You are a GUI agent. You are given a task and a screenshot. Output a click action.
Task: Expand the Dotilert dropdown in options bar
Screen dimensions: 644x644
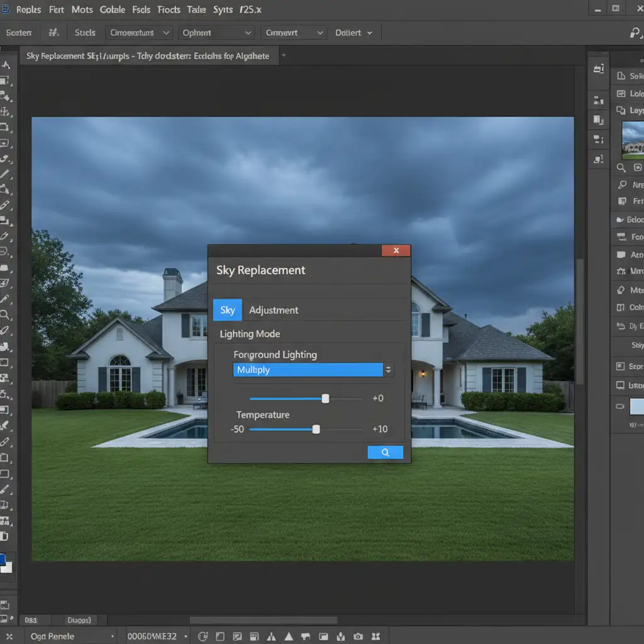click(353, 33)
